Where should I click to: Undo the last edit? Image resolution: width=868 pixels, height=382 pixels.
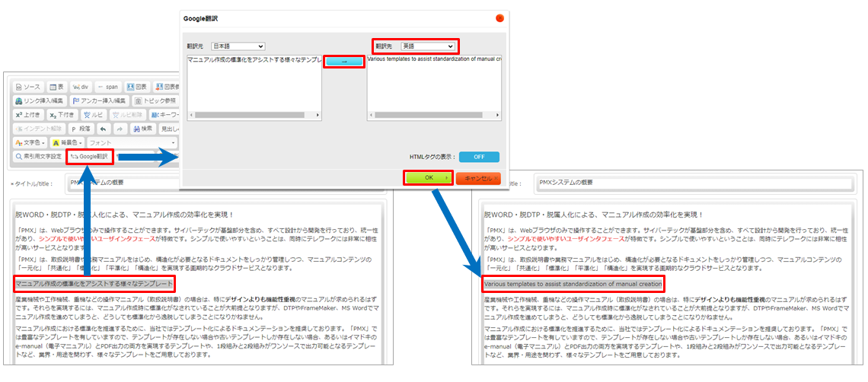103,129
